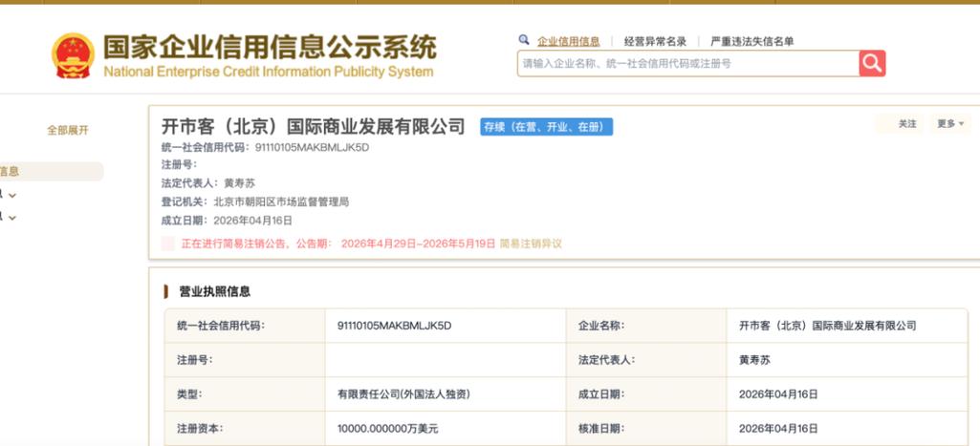Click the small blue magnifier icon
The width and height of the screenshot is (980, 446).
pyautogui.click(x=524, y=40)
